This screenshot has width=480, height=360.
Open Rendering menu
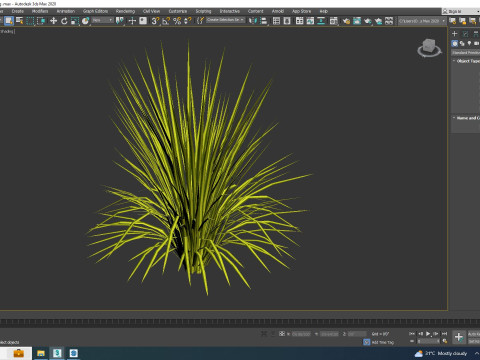pos(125,11)
